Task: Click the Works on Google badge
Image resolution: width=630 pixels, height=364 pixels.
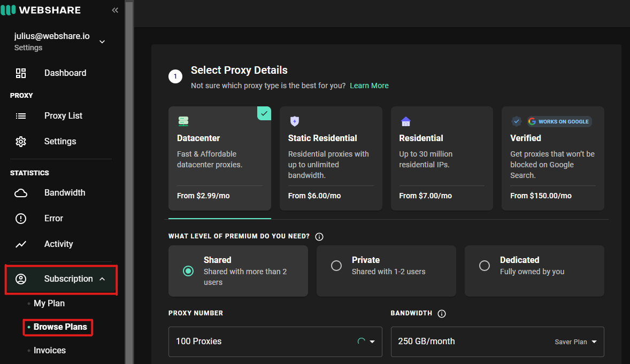Action: [559, 121]
